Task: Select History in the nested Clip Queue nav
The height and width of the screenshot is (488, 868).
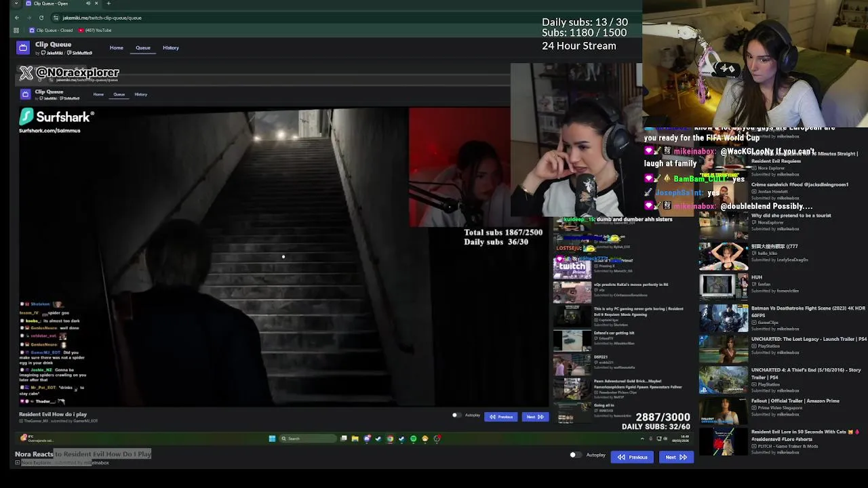Action: pyautogui.click(x=141, y=94)
